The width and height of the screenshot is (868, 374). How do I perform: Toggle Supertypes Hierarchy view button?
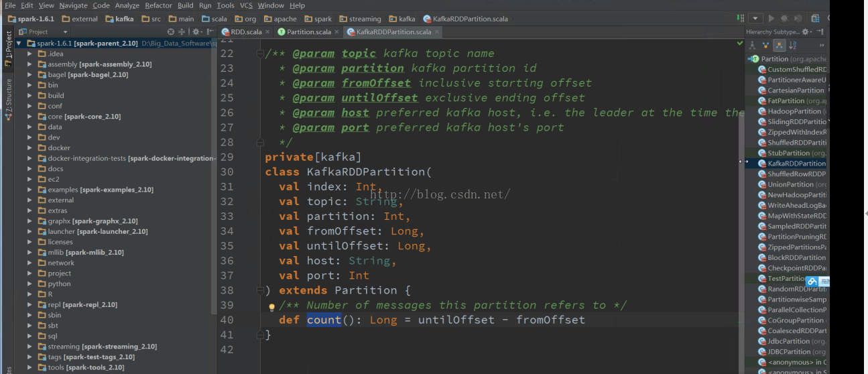click(765, 45)
